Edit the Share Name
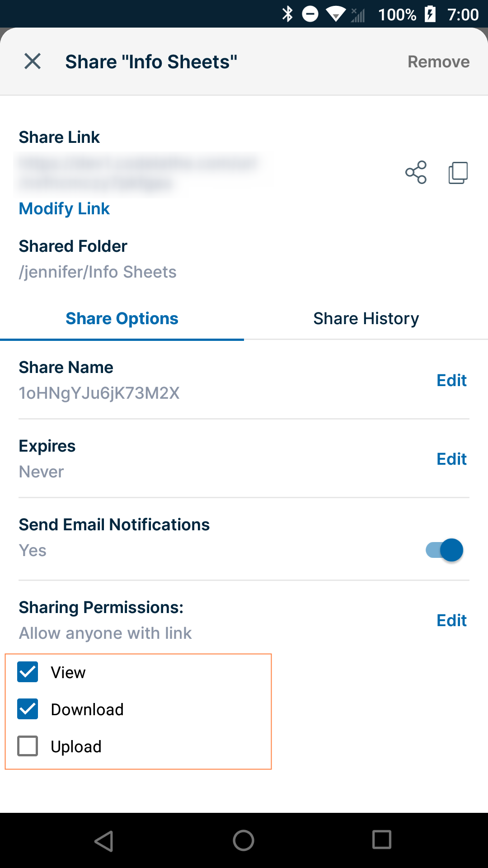The width and height of the screenshot is (488, 868). (x=451, y=381)
